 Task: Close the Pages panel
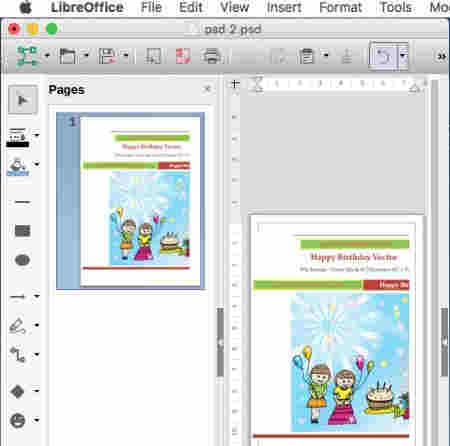point(207,89)
